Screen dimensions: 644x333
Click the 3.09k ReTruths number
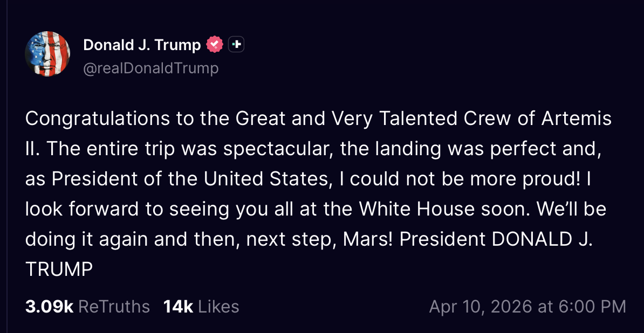pos(49,307)
